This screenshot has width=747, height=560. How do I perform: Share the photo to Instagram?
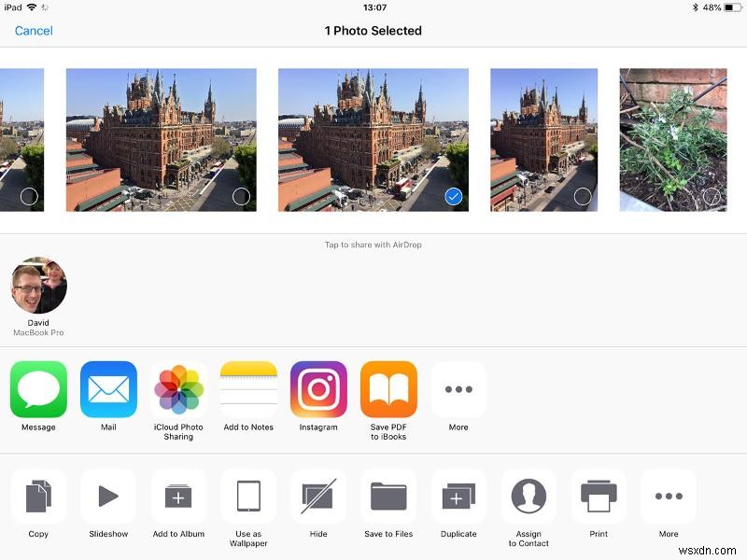pyautogui.click(x=318, y=388)
